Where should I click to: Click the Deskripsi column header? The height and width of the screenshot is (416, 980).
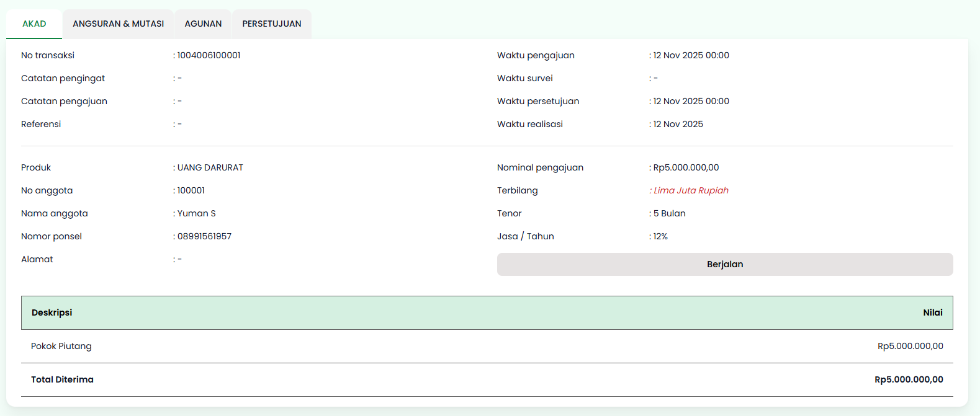click(x=52, y=312)
